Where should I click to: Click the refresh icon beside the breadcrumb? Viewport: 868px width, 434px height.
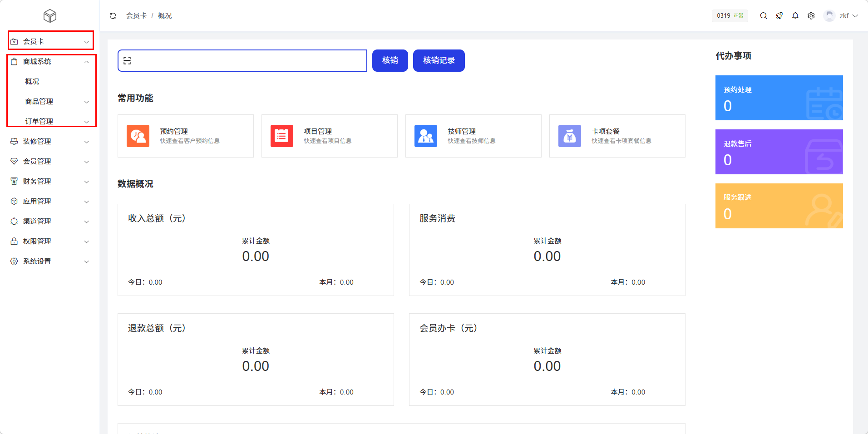[113, 16]
